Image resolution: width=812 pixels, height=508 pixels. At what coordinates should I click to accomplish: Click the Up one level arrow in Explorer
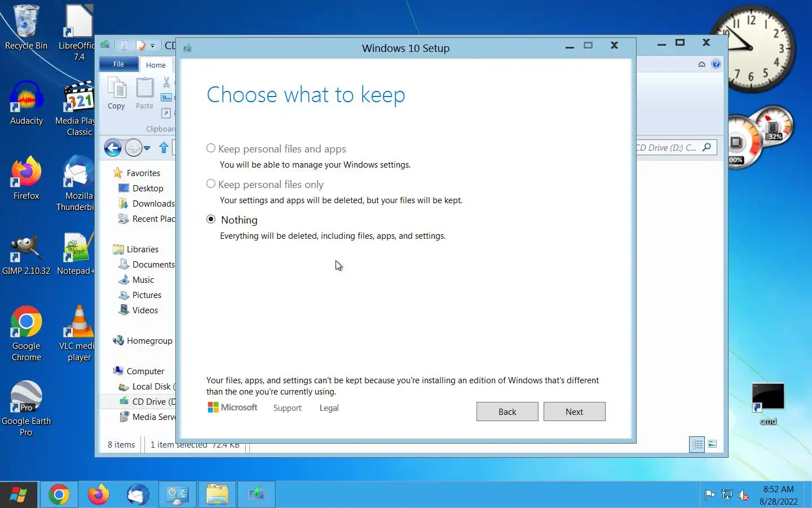pyautogui.click(x=164, y=148)
